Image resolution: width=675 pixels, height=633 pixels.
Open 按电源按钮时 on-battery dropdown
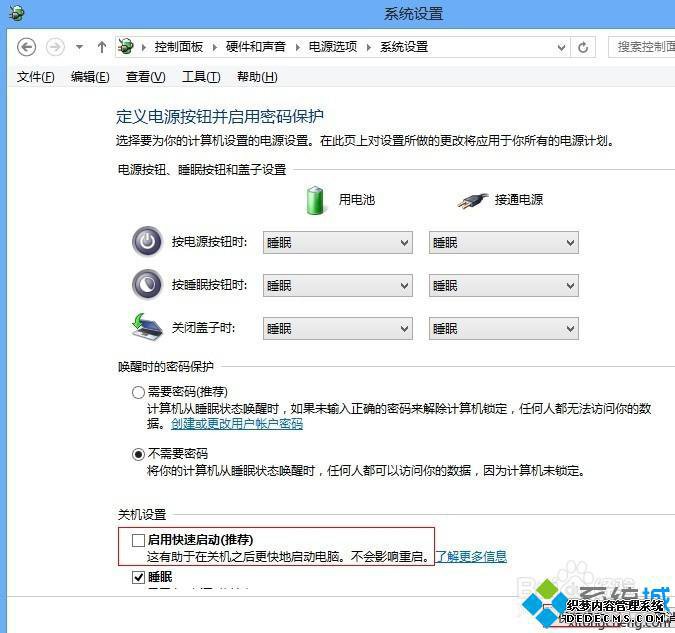tap(338, 242)
